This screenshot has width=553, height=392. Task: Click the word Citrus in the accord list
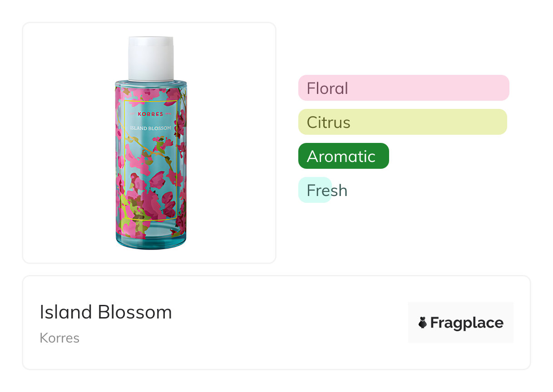[329, 122]
